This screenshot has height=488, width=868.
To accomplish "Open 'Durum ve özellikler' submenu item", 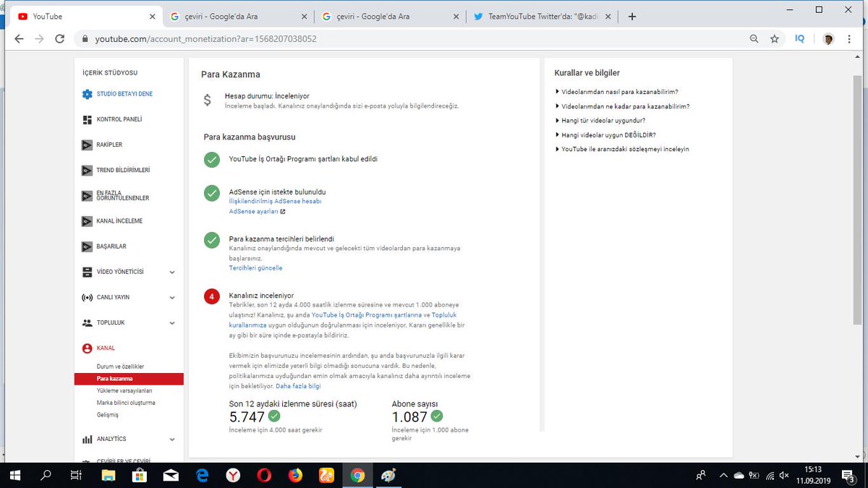I will 120,367.
